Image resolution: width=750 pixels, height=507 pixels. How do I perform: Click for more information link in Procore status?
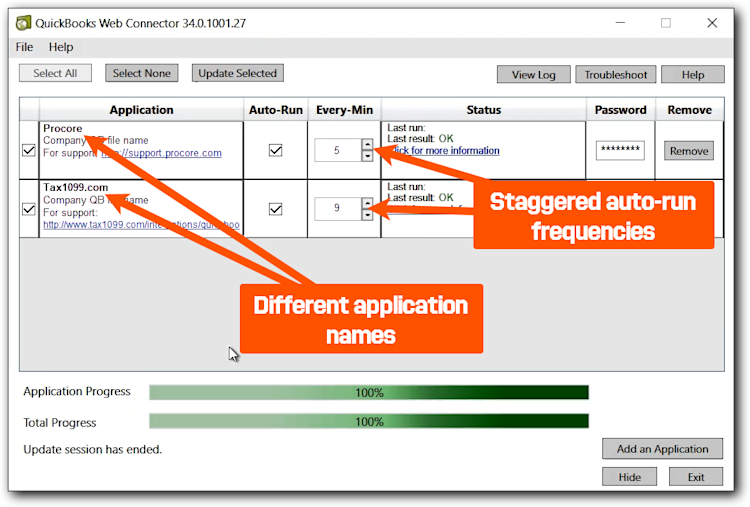tap(446, 151)
